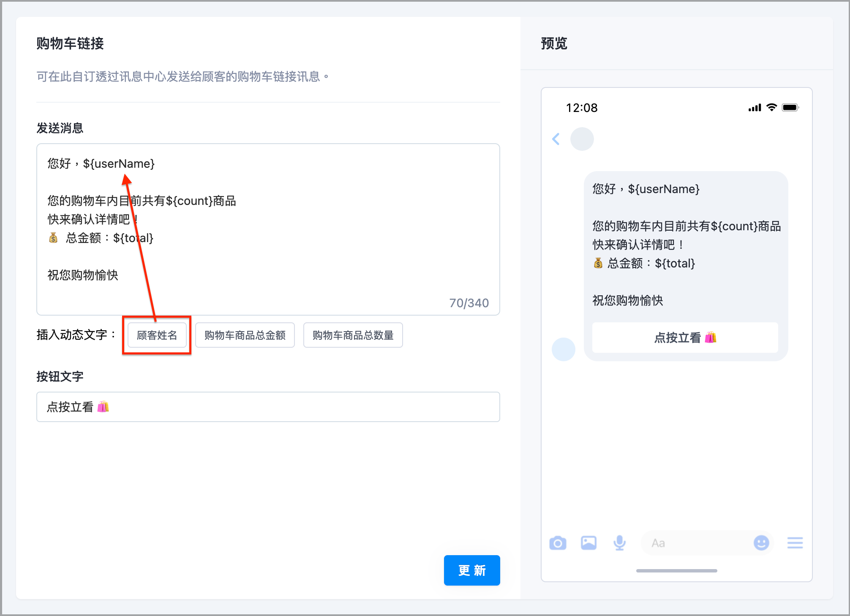The height and width of the screenshot is (616, 850).
Task: Click the gray contact avatar in preview header
Action: pyautogui.click(x=582, y=139)
